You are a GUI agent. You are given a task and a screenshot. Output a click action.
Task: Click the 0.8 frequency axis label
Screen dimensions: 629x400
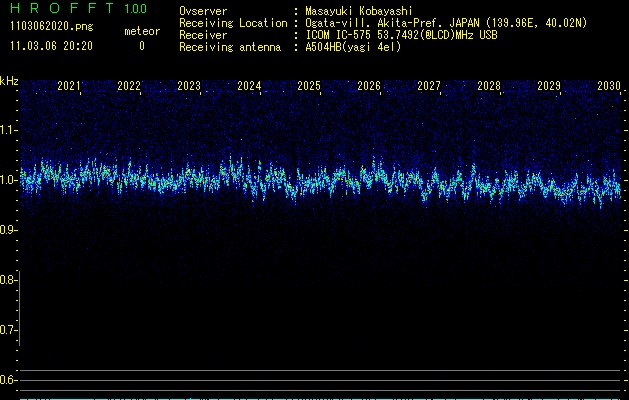[x=9, y=280]
